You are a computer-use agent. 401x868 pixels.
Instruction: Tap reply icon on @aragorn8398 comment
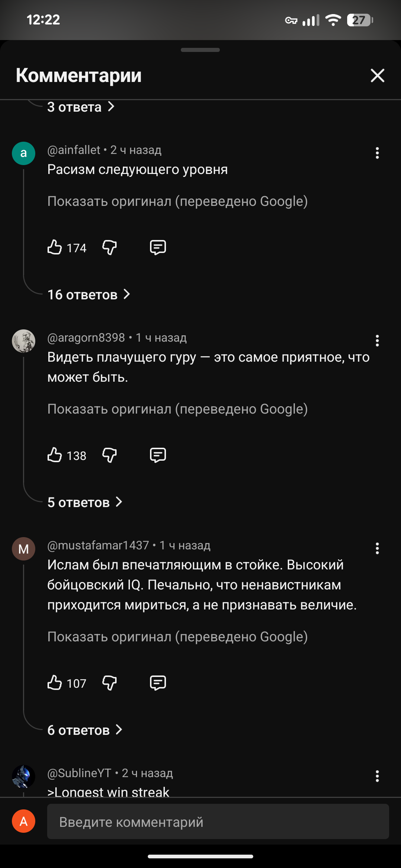[158, 455]
